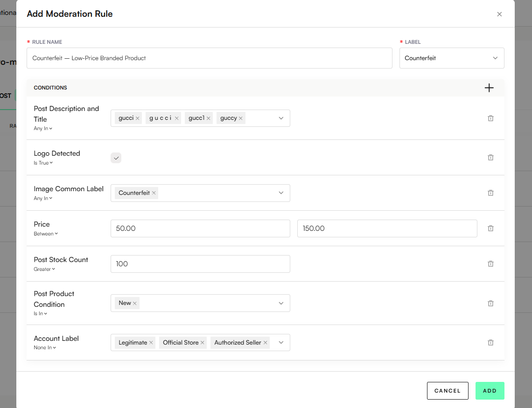The image size is (532, 408).
Task: Trash the Post Stock Count condition
Action: click(x=490, y=264)
